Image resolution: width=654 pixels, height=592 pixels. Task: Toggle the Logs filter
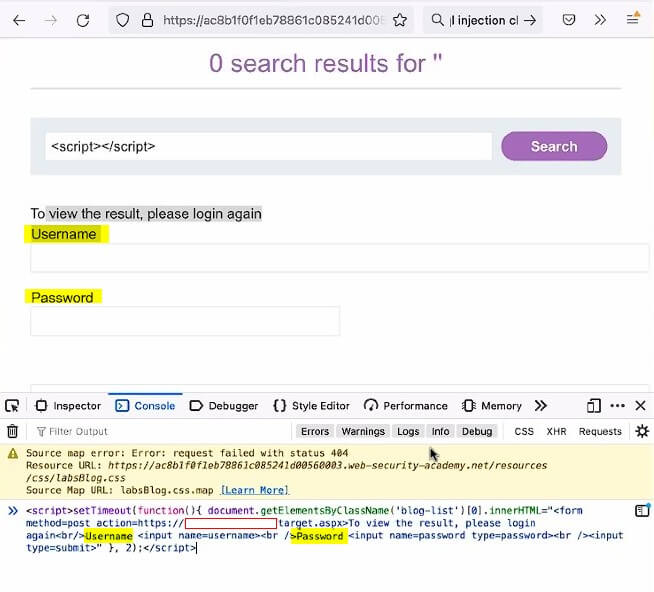click(408, 431)
